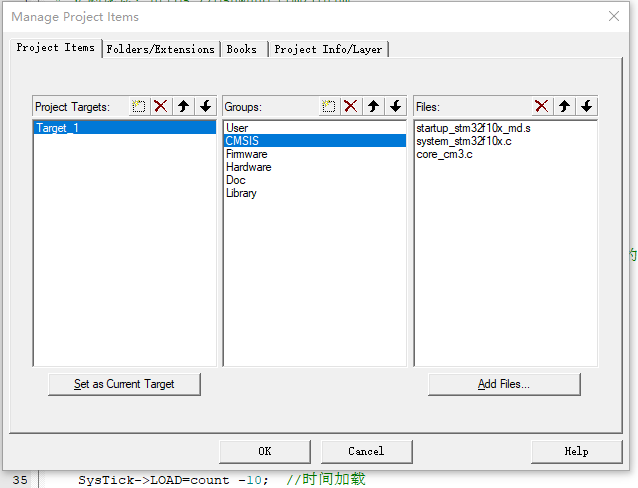Select the CMSIS group
The height and width of the screenshot is (488, 638).
coord(315,141)
